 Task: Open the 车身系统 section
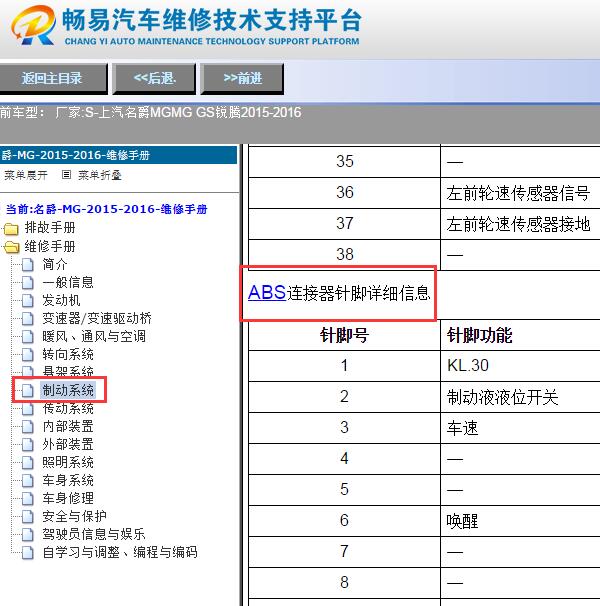pyautogui.click(x=68, y=480)
